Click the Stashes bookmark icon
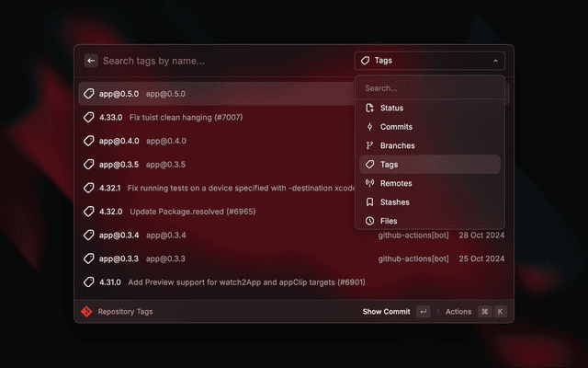Screen dimensions: 588x368 click(x=369, y=202)
